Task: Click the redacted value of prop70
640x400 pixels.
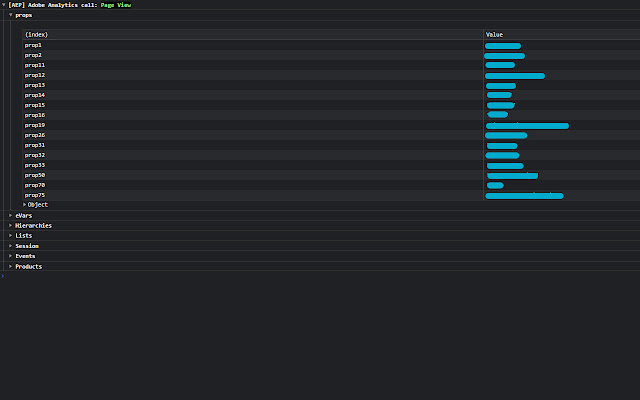Action: [495, 185]
